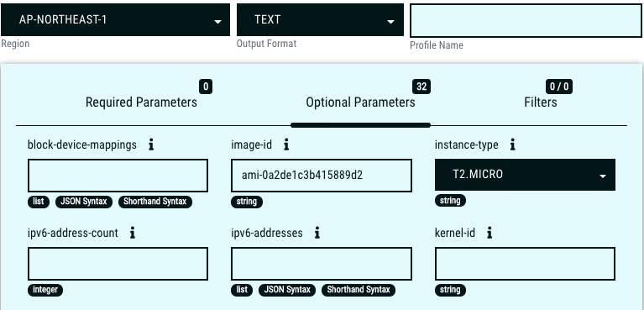Click the kernel-id input field

click(x=525, y=264)
